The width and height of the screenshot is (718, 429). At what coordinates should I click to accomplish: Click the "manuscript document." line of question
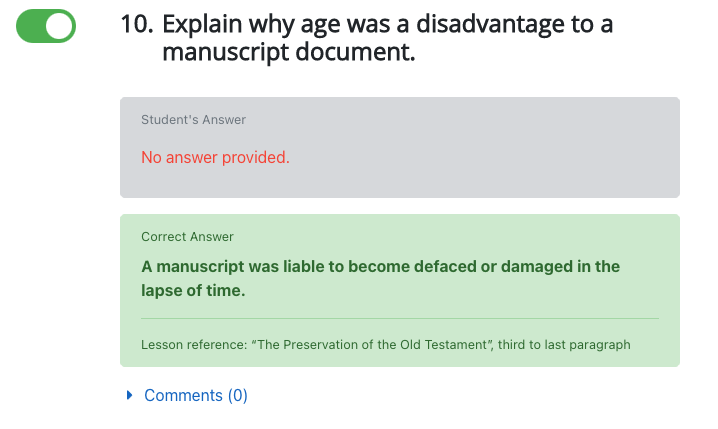(288, 53)
